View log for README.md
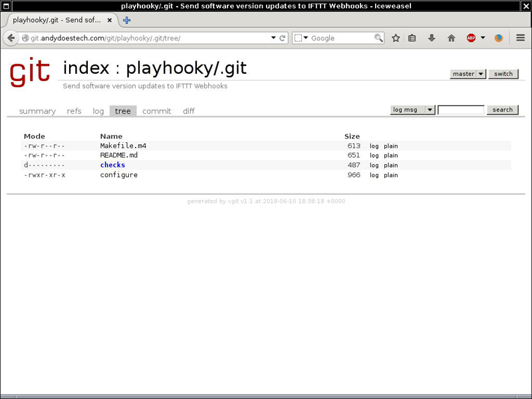532x399 pixels. coord(374,156)
